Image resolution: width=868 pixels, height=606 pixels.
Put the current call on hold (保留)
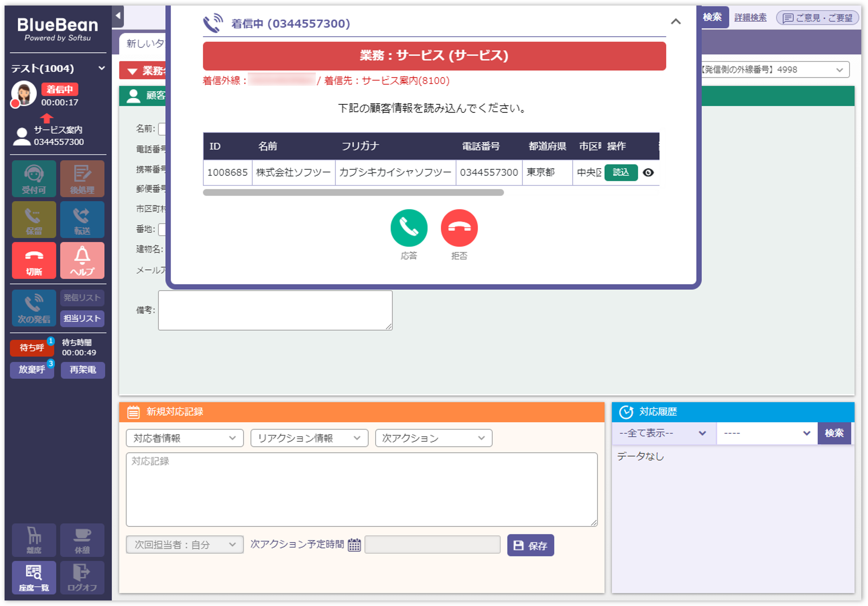pos(34,219)
